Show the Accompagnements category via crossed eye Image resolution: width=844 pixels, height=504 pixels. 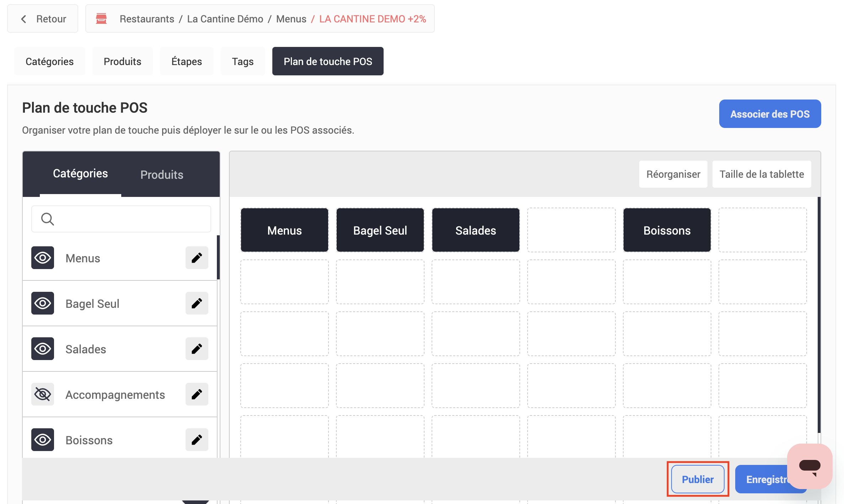click(x=43, y=394)
